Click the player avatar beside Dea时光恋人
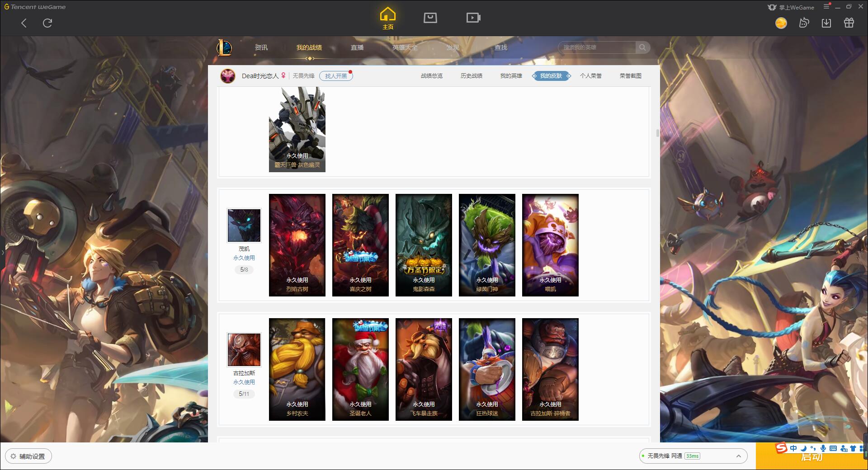Image resolution: width=868 pixels, height=470 pixels. pyautogui.click(x=228, y=76)
